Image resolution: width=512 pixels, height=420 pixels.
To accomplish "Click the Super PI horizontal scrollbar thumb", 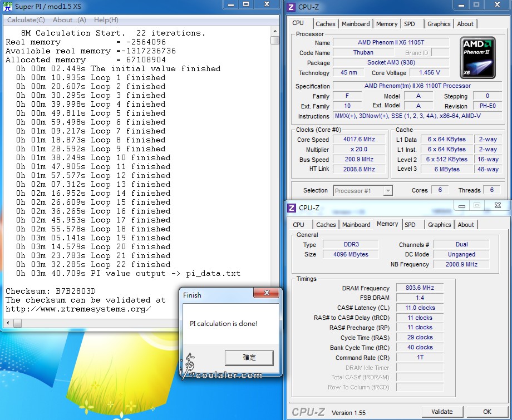I will coord(17,323).
